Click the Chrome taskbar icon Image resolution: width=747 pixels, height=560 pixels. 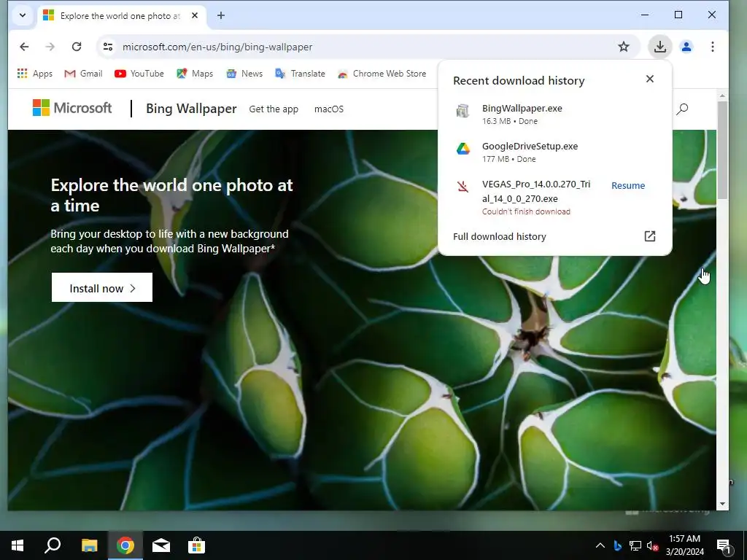[x=125, y=545]
